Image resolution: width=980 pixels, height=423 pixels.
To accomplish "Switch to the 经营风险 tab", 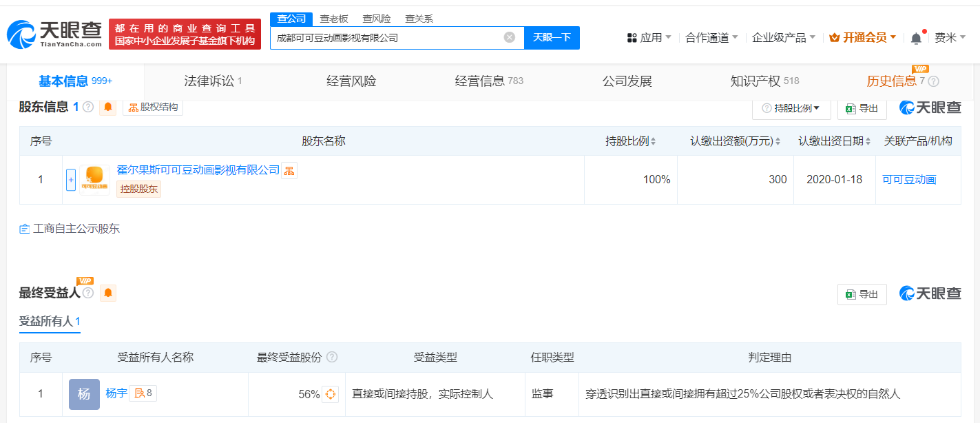I will [351, 81].
